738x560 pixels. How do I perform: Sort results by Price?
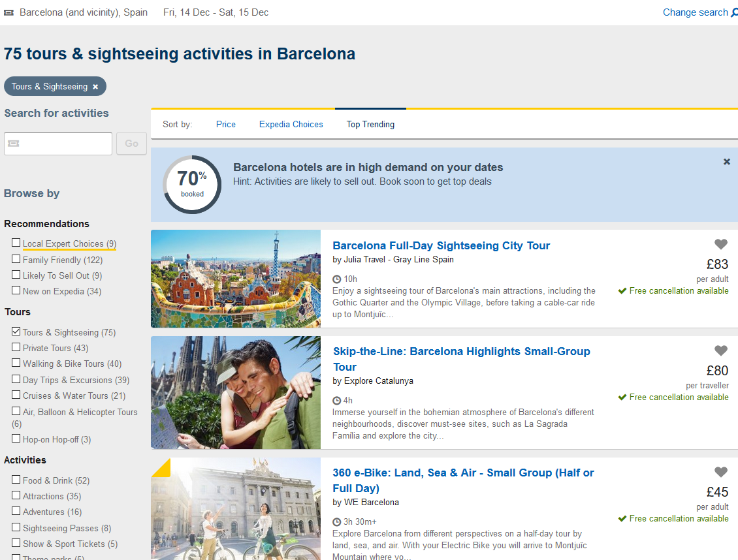tap(225, 124)
